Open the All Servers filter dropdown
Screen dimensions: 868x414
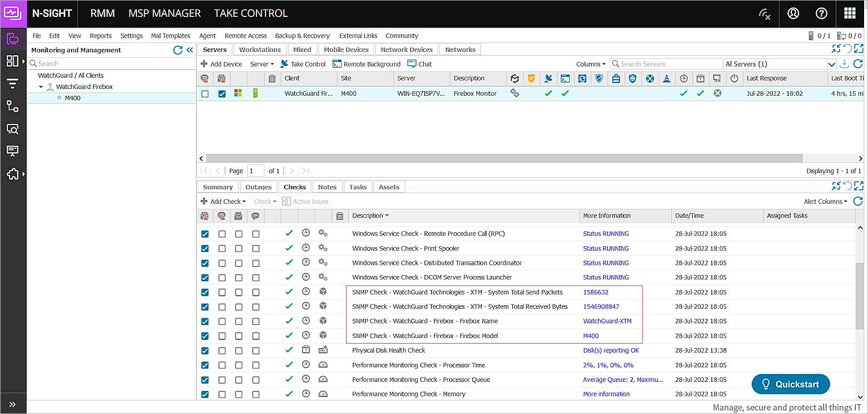point(831,64)
